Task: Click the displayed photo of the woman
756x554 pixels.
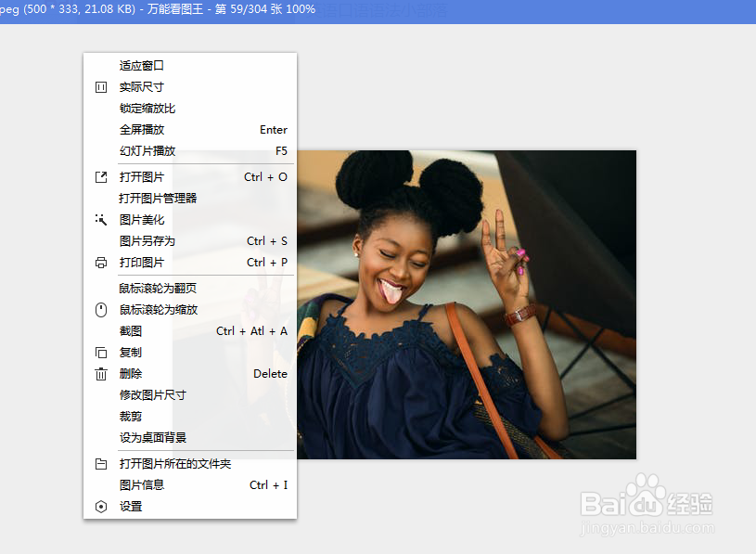Action: click(x=464, y=306)
